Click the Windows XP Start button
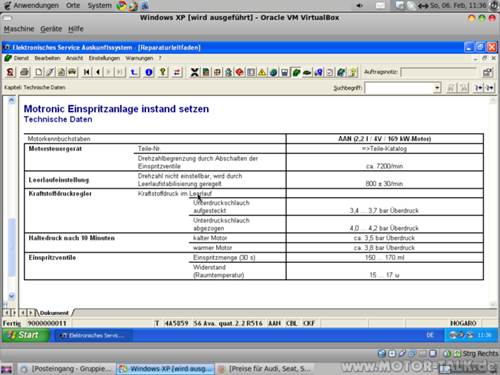Screen dimensions: 500x375 [x=26, y=335]
